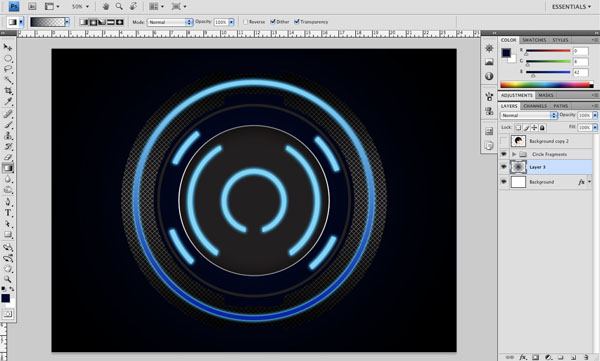Open the layer blend mode dropdown

[x=528, y=115]
